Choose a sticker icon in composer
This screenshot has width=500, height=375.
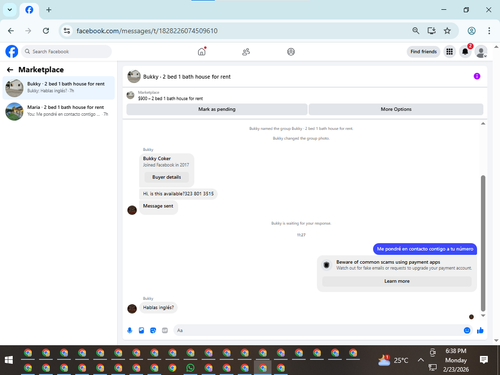coord(153,330)
